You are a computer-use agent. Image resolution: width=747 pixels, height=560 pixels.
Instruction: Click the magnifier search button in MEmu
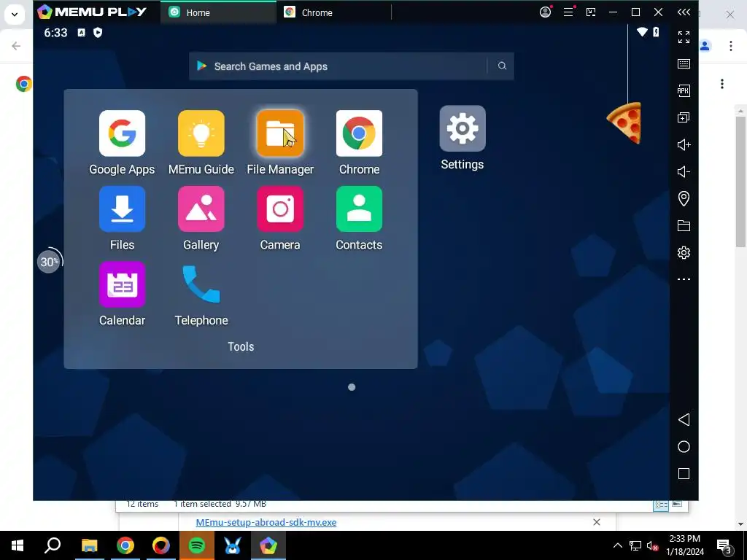502,66
